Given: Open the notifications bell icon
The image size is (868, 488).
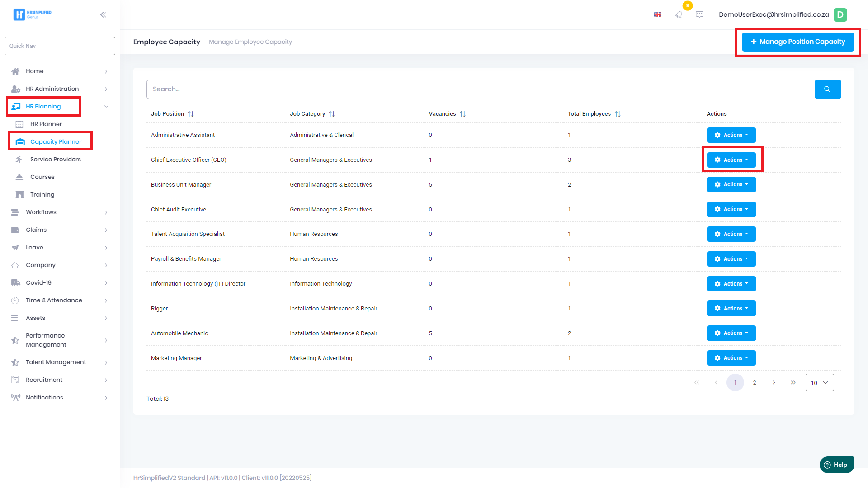Looking at the screenshot, I should 679,14.
